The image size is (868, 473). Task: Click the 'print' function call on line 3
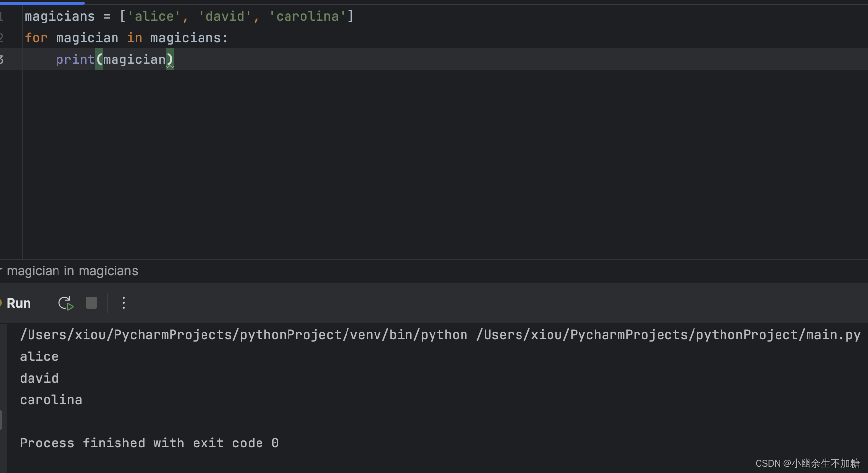click(x=75, y=59)
